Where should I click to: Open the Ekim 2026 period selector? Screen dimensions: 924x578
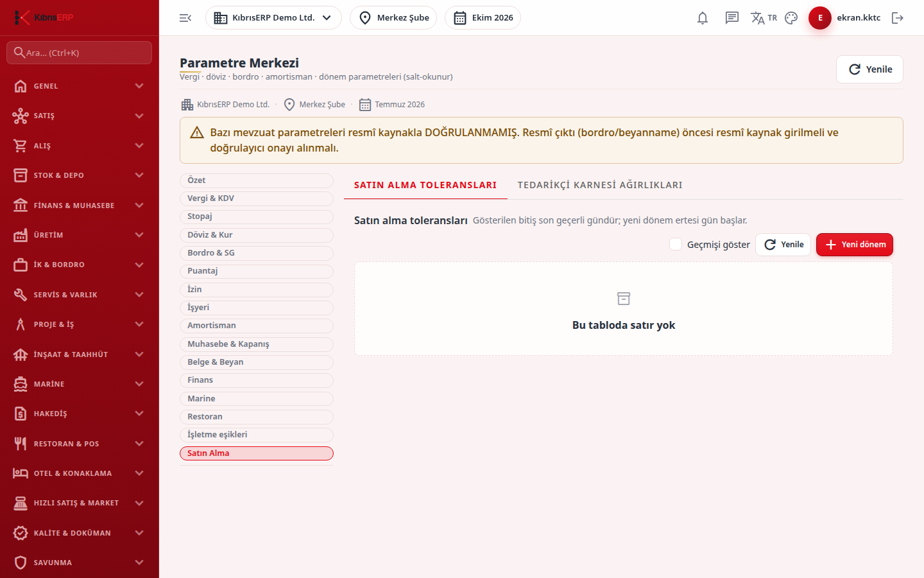coord(483,18)
